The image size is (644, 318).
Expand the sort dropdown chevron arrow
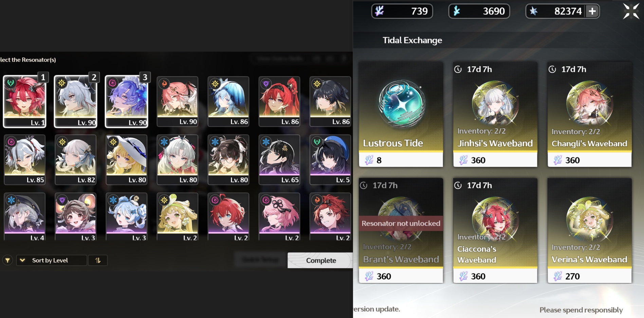(x=22, y=261)
